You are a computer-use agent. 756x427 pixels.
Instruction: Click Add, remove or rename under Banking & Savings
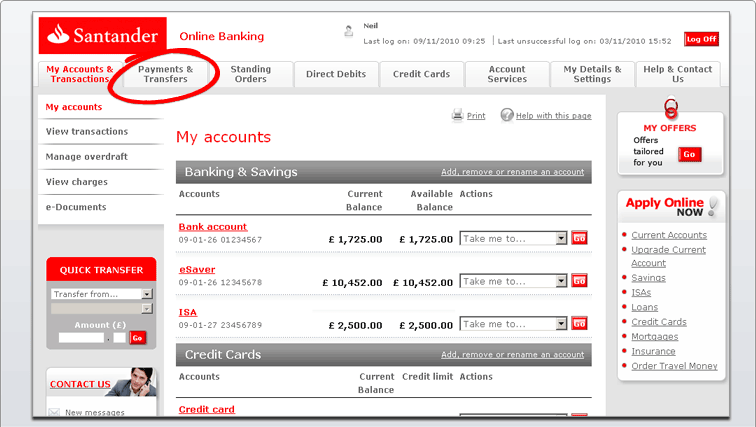point(513,172)
